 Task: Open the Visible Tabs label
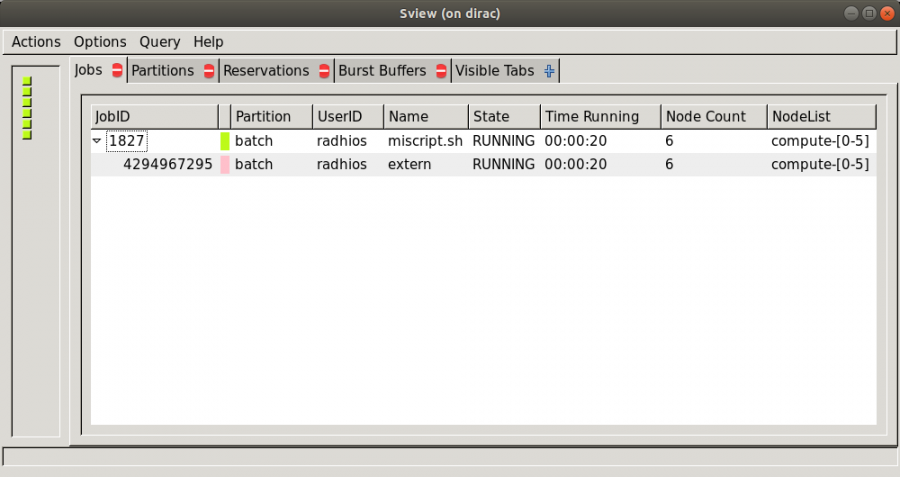tap(495, 71)
